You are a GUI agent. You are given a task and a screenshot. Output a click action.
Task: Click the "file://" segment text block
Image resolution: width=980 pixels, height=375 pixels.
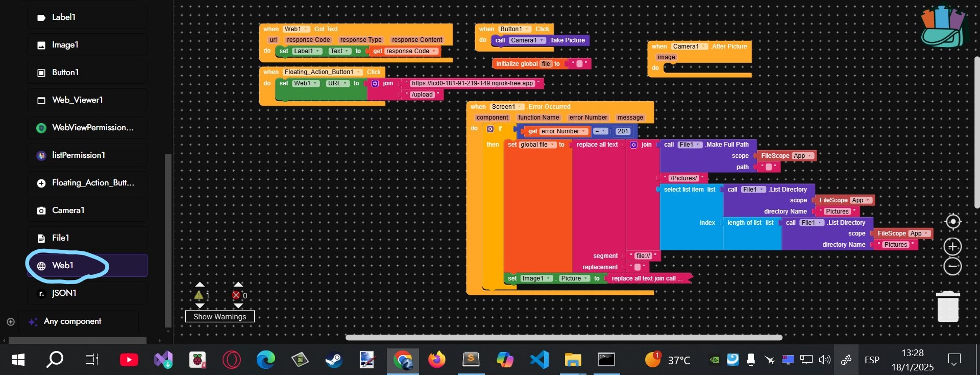[644, 256]
